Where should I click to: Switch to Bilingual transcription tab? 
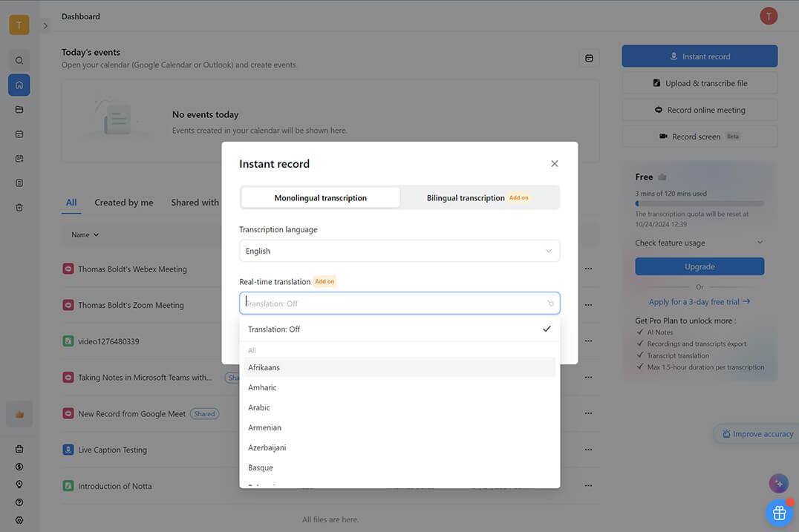479,197
